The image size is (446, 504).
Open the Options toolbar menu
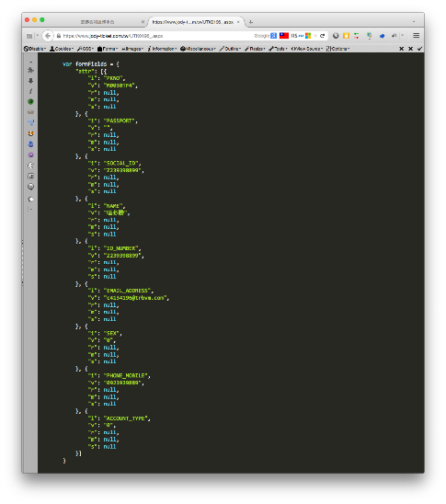(x=337, y=49)
